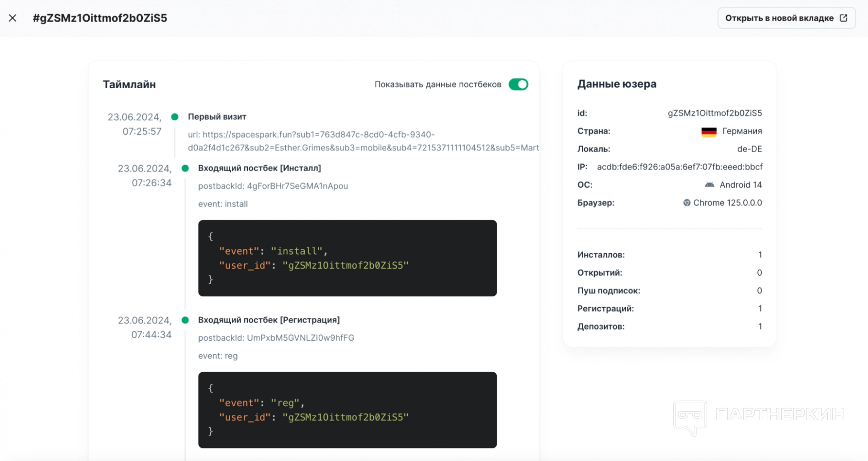Click the Incoming postback Install heading
The width and height of the screenshot is (868, 461).
coord(259,168)
